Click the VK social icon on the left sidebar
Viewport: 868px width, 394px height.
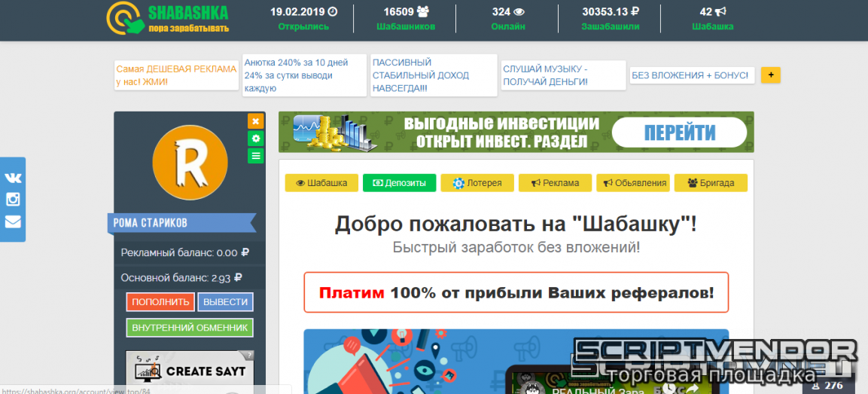tap(13, 178)
